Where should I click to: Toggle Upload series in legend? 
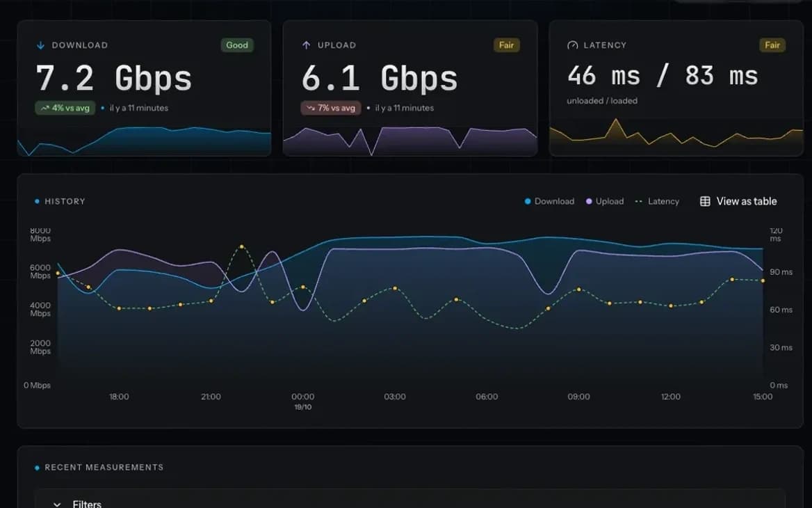(x=604, y=201)
